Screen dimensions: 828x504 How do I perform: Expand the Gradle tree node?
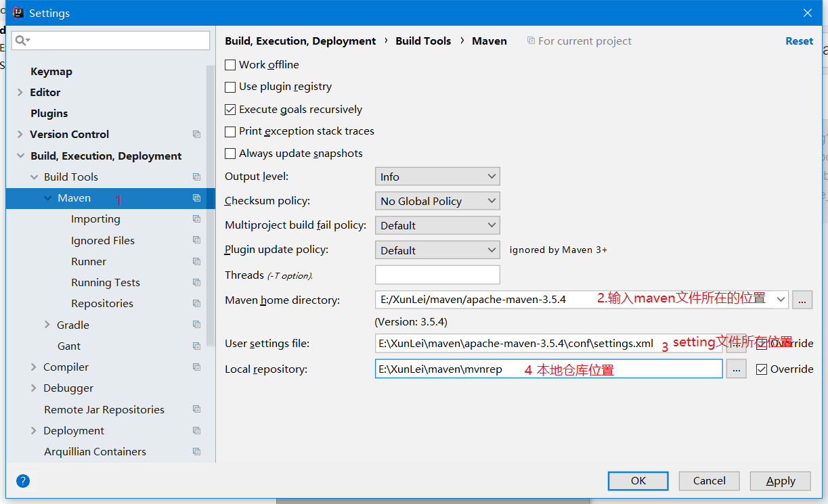47,325
